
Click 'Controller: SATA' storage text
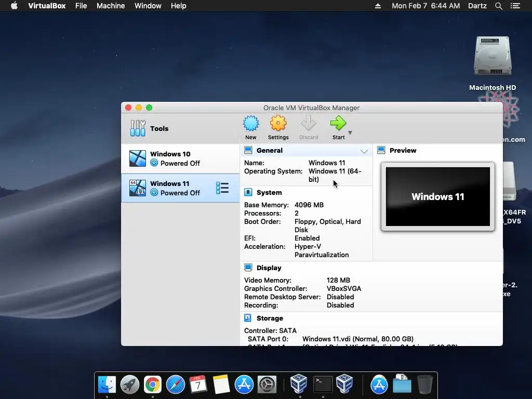tap(270, 330)
